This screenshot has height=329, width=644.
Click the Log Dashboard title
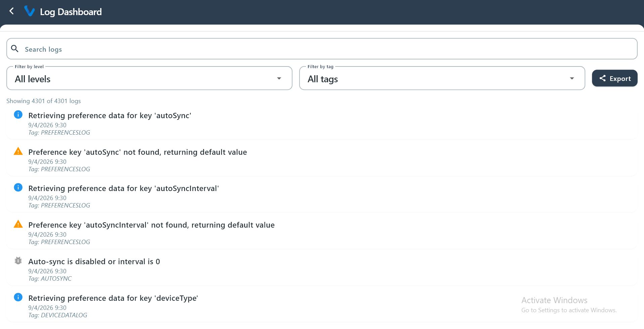pyautogui.click(x=71, y=12)
